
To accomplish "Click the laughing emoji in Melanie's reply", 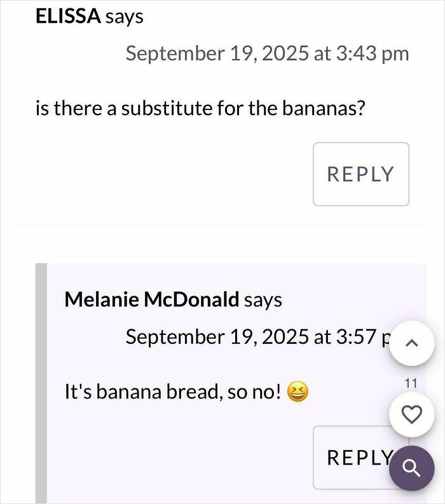I will (x=298, y=392).
